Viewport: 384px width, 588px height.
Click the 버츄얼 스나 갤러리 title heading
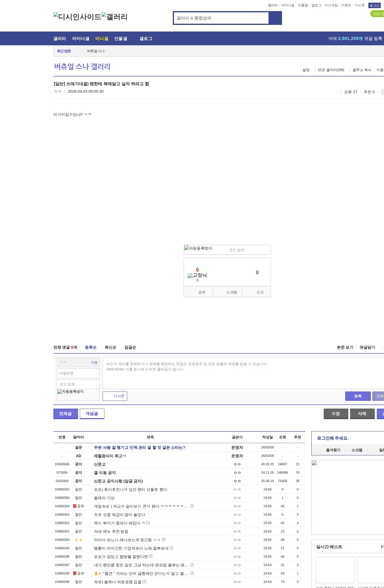pos(82,66)
